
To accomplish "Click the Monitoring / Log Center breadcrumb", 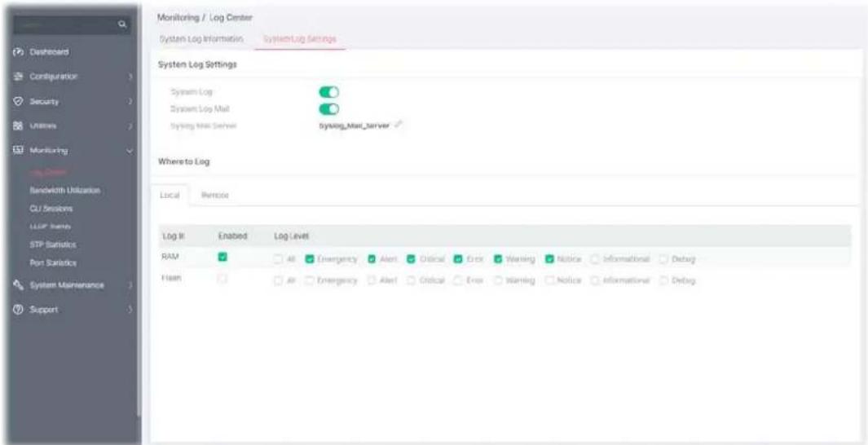I will 205,18.
